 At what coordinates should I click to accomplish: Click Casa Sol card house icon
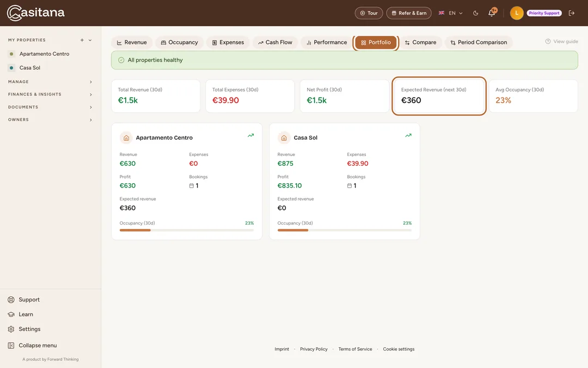(284, 138)
